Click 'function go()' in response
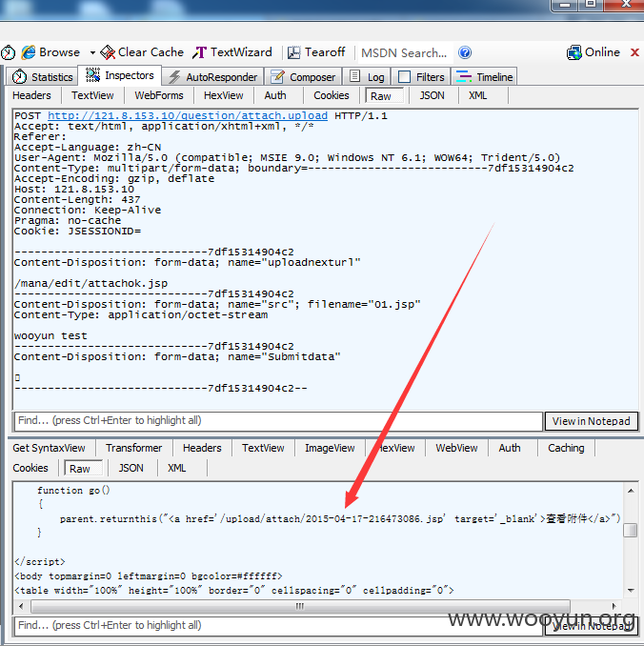 click(x=73, y=491)
